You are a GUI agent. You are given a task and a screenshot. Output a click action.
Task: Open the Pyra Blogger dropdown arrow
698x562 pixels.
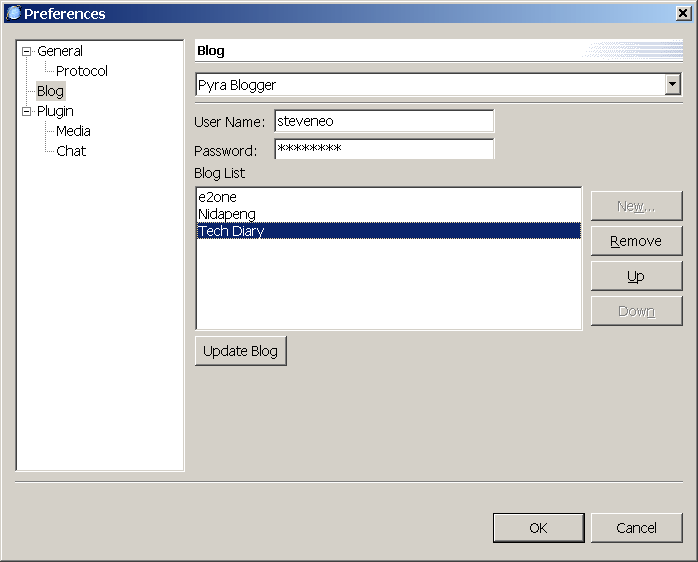coord(673,85)
